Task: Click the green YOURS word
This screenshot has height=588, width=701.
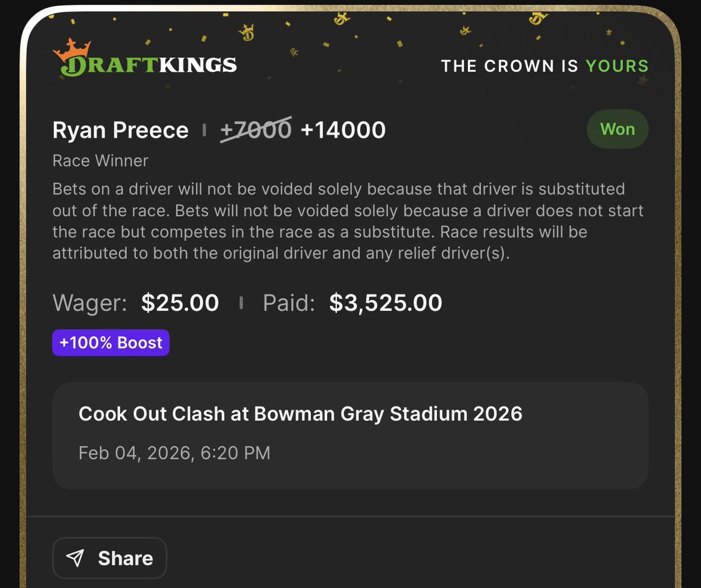Action: pos(617,66)
